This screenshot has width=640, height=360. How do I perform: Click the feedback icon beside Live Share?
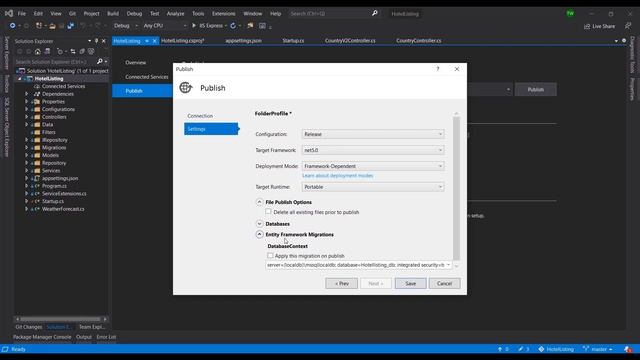coord(628,26)
